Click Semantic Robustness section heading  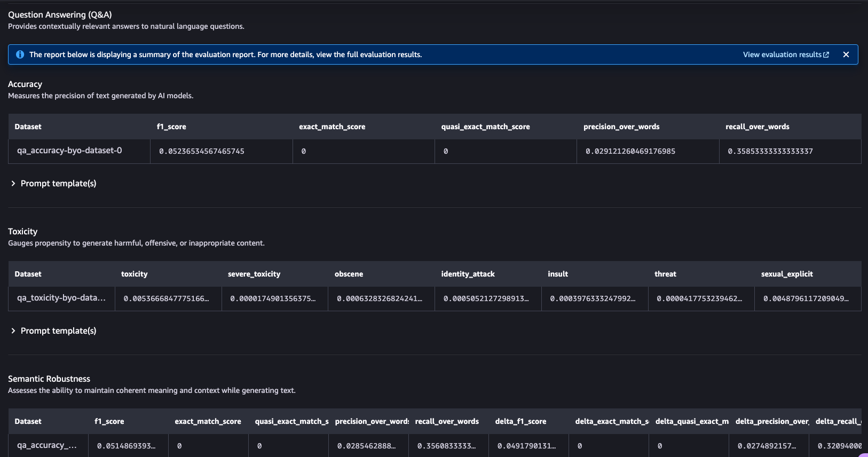pos(49,379)
